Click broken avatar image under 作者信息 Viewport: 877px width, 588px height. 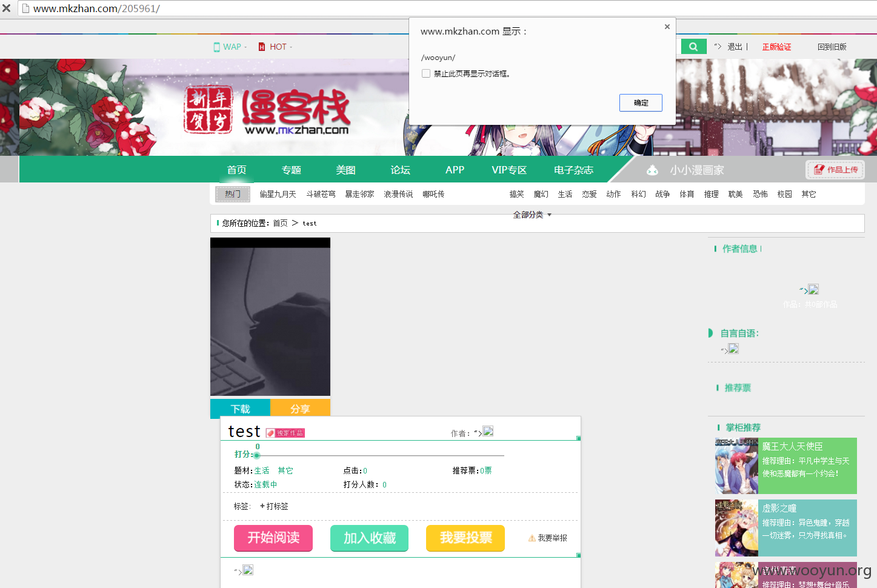point(813,290)
